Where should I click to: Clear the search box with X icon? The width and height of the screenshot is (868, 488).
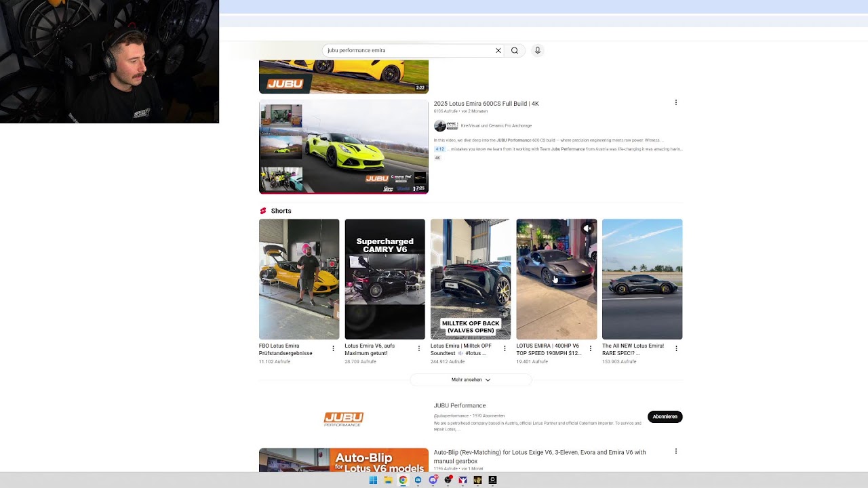click(498, 50)
